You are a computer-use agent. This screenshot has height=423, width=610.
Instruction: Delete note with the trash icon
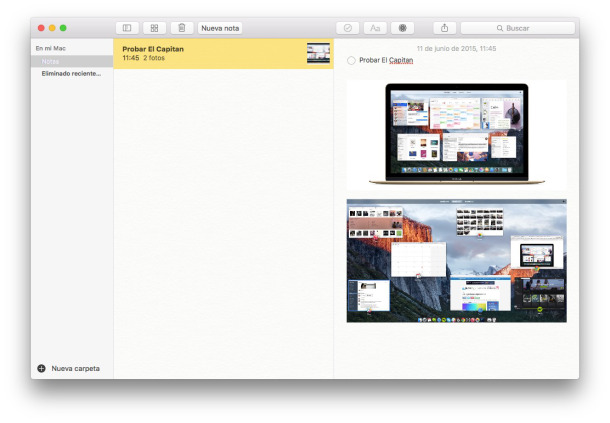click(x=182, y=28)
